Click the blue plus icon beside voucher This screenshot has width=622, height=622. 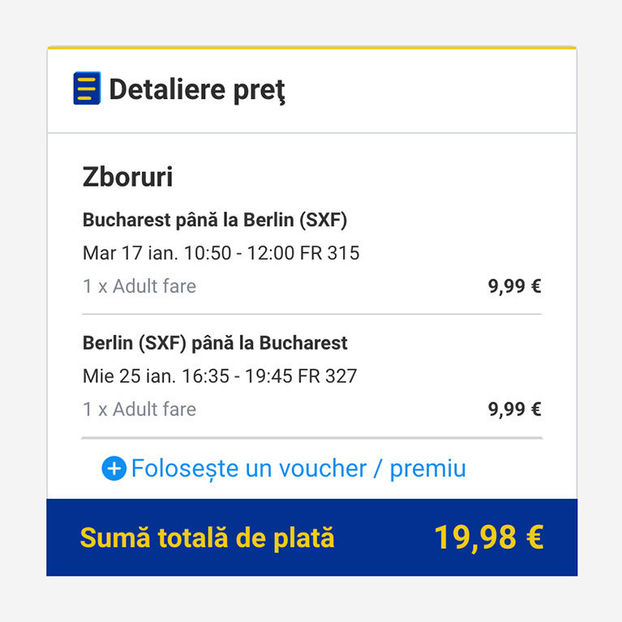[114, 468]
